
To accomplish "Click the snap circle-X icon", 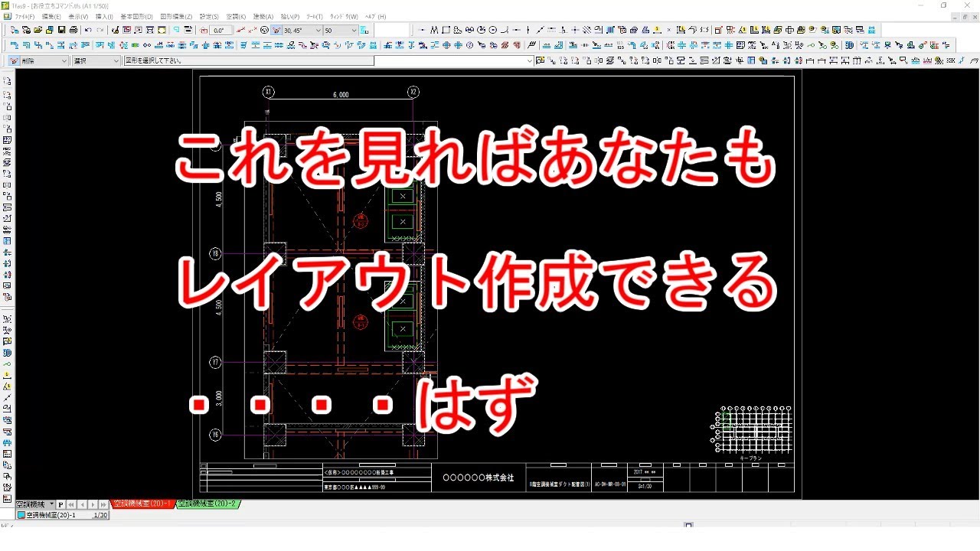I will click(x=264, y=30).
